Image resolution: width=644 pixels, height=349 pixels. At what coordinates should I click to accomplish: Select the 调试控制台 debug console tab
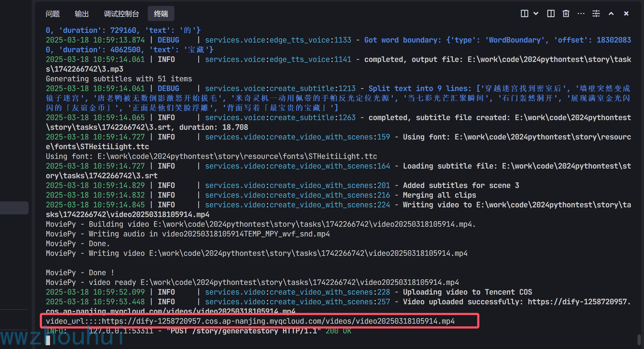(121, 14)
